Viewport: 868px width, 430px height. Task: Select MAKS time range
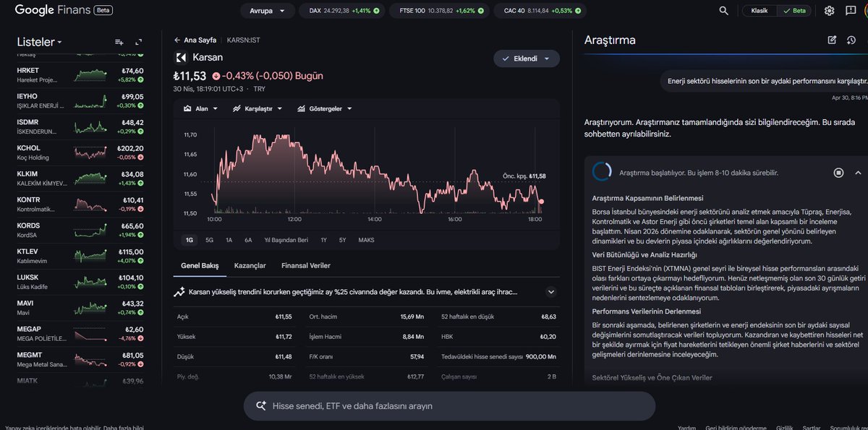(366, 240)
